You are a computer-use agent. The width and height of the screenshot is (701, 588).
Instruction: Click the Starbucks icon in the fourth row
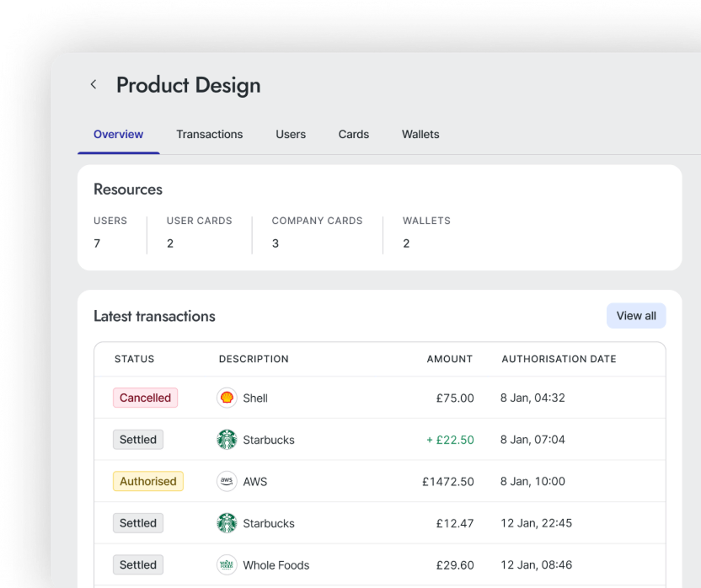[227, 523]
